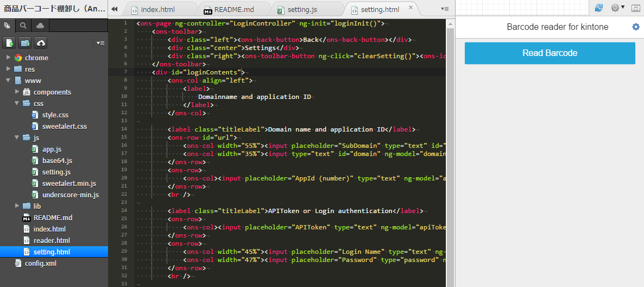Open the search panel magnifier tab
The image size is (644, 287).
(23, 25)
